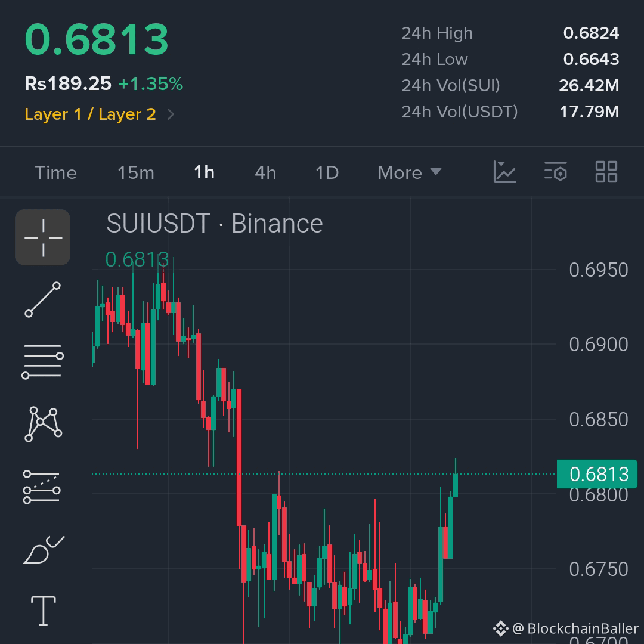Open the grid layout icon

pos(606,172)
